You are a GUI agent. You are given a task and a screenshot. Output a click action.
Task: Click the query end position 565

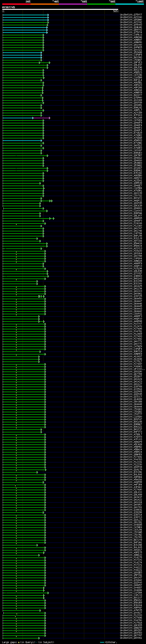coord(115,11)
